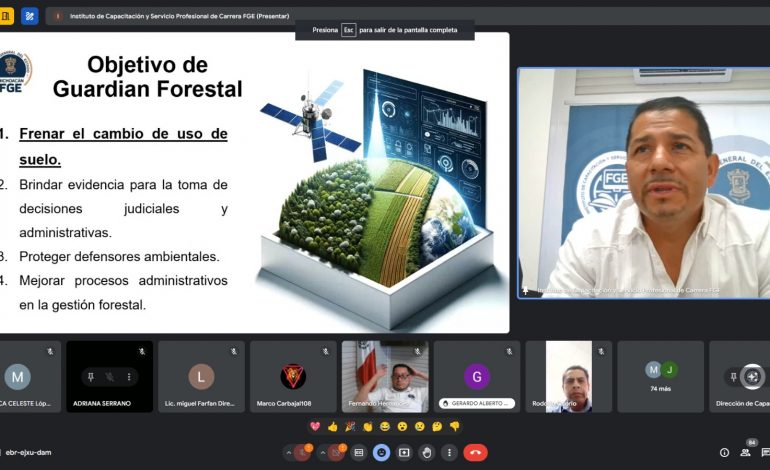The image size is (770, 470).
Task: Pin ADRIANA SERRANO's tile
Action: [x=91, y=377]
